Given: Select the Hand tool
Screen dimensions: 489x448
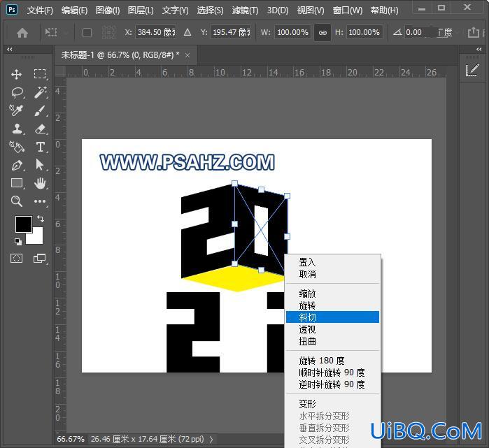Looking at the screenshot, I should click(x=40, y=183).
